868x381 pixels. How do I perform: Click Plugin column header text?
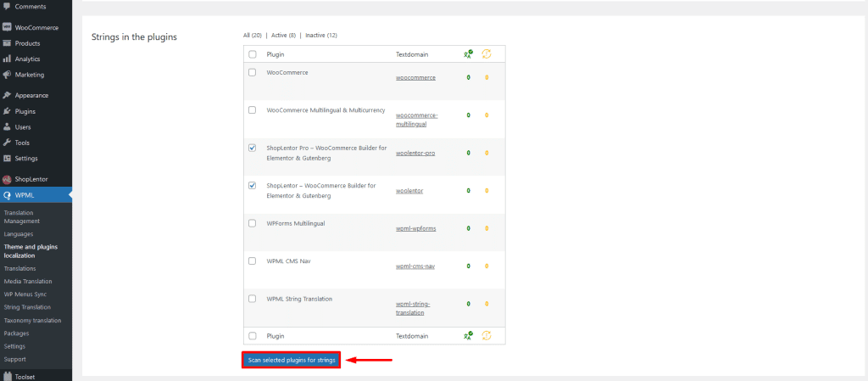coord(275,54)
